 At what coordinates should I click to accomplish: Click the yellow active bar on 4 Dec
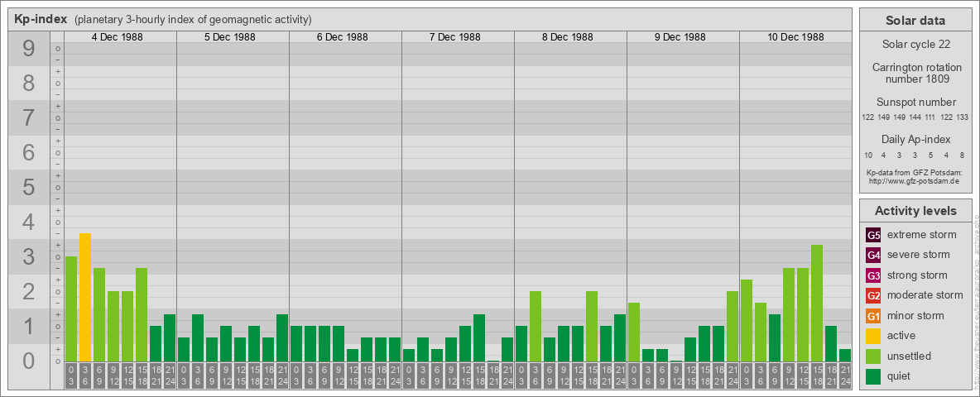coord(85,297)
